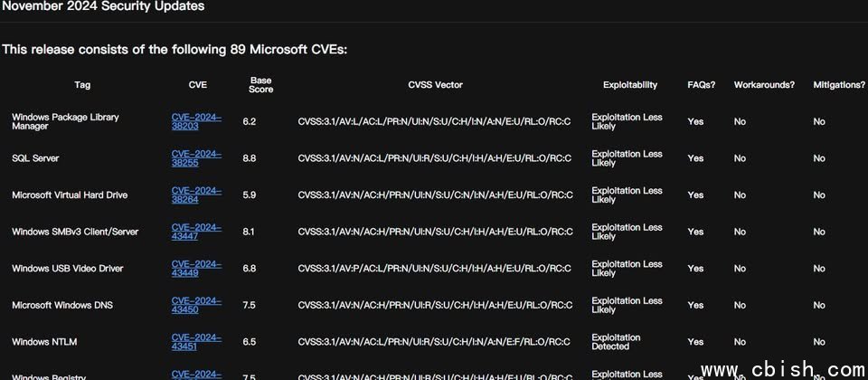Viewport: 868px width, 380px height.
Task: Click the 89 Microsoft CVEs release summary text
Action: [x=175, y=49]
